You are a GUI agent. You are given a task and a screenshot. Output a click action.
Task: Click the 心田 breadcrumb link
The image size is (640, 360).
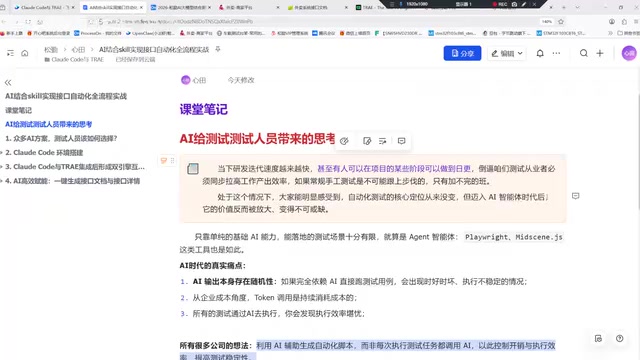pos(78,49)
